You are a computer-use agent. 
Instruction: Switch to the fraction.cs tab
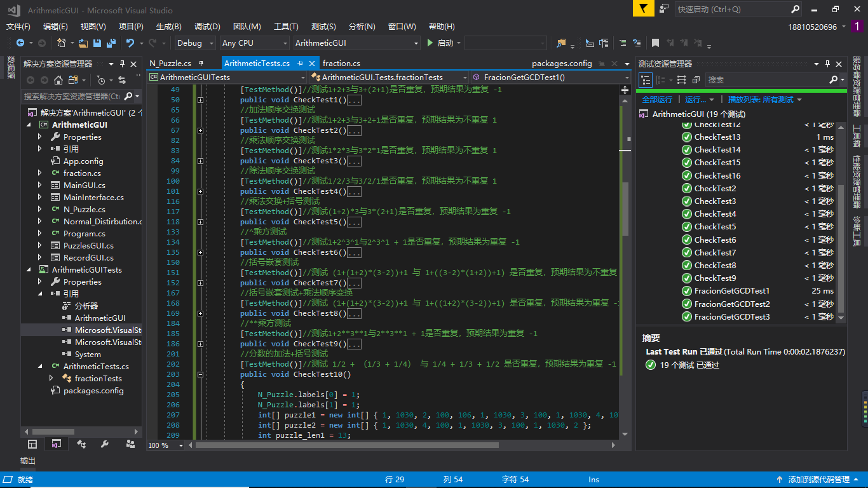click(x=341, y=64)
